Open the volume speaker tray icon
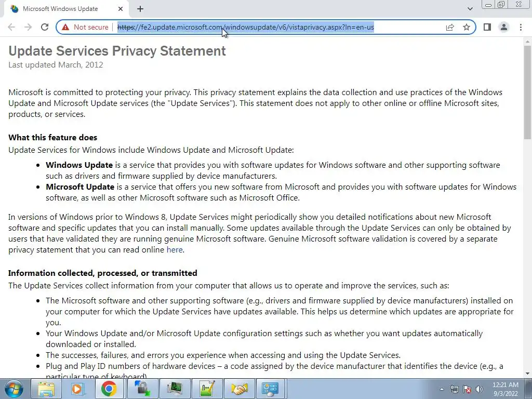Screen dimensions: 532x399 [480, 390]
